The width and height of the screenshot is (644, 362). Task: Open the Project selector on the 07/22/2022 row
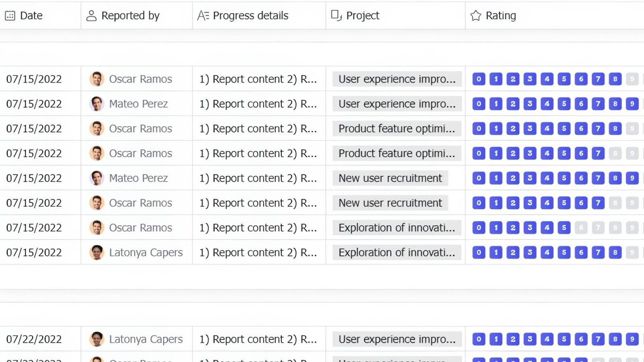click(x=396, y=339)
